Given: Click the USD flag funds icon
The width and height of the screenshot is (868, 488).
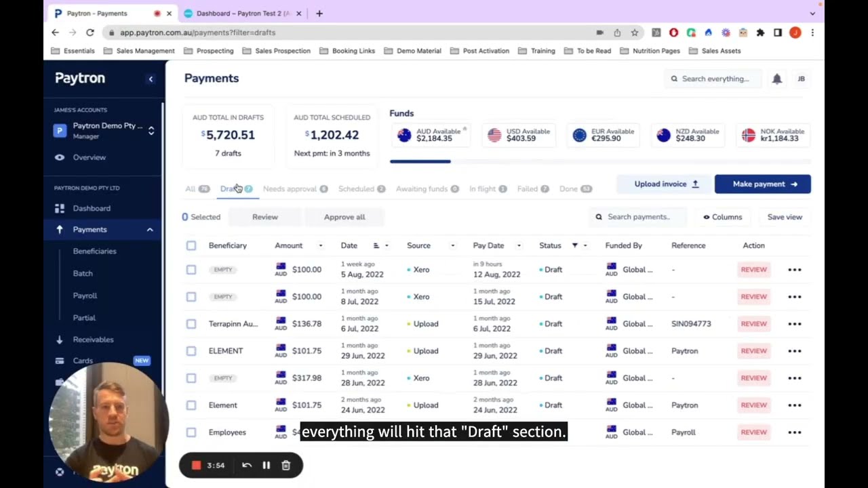Looking at the screenshot, I should pos(494,135).
